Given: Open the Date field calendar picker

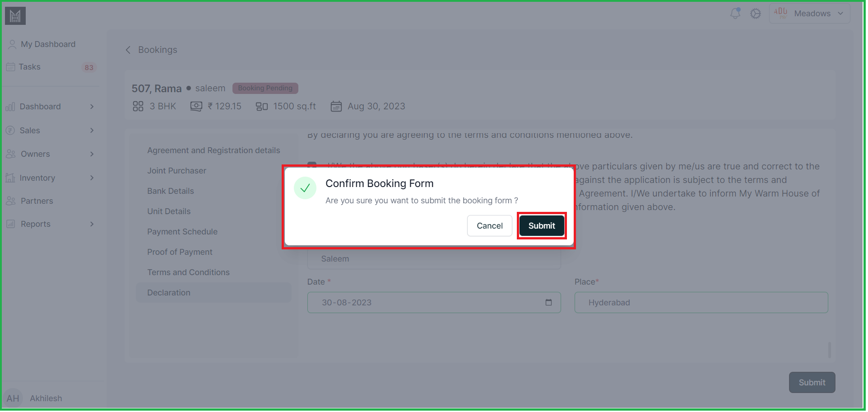Looking at the screenshot, I should pos(548,303).
